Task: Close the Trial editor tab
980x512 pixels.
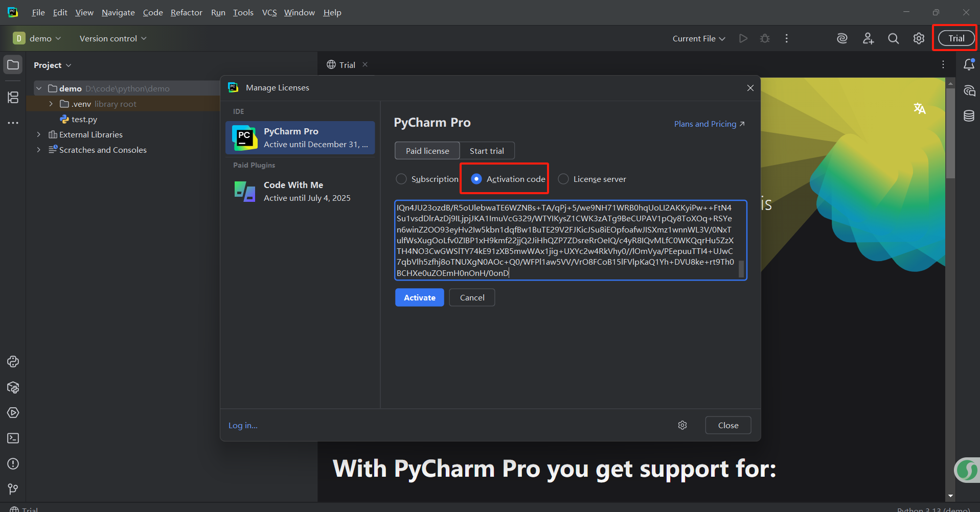Action: tap(365, 64)
